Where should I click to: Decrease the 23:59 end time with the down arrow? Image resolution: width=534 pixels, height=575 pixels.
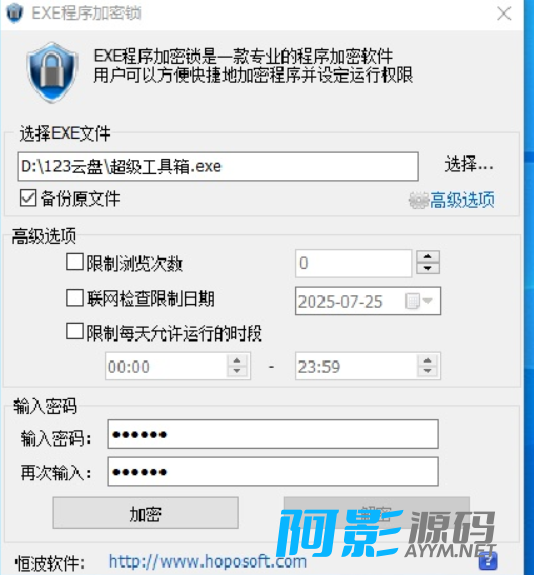click(x=428, y=371)
